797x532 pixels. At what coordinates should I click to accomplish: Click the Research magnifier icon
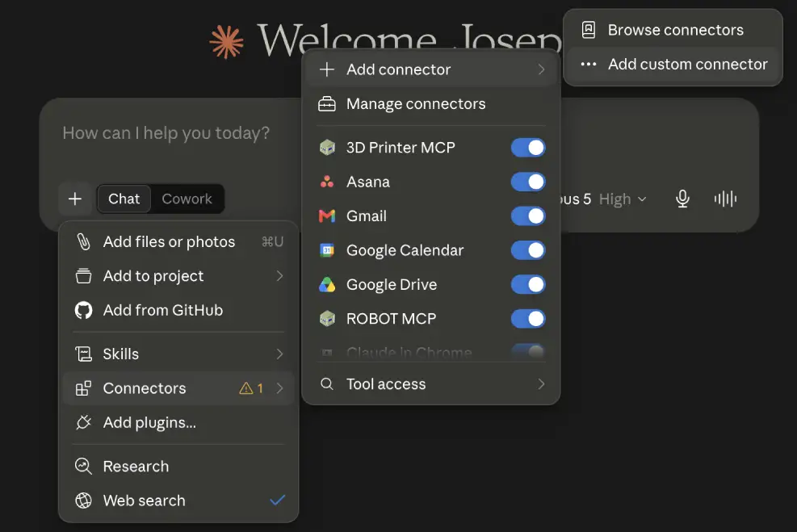pos(83,466)
